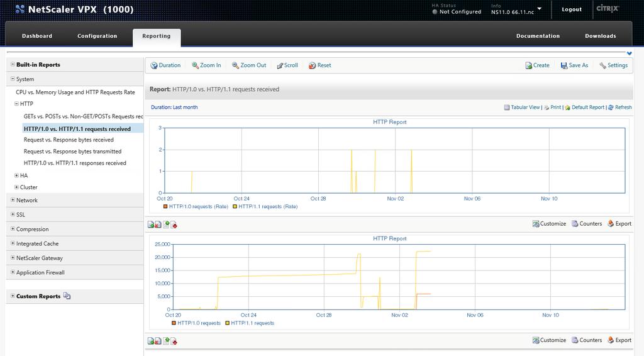
Task: Expand the Integrated Cache section
Action: tap(13, 243)
